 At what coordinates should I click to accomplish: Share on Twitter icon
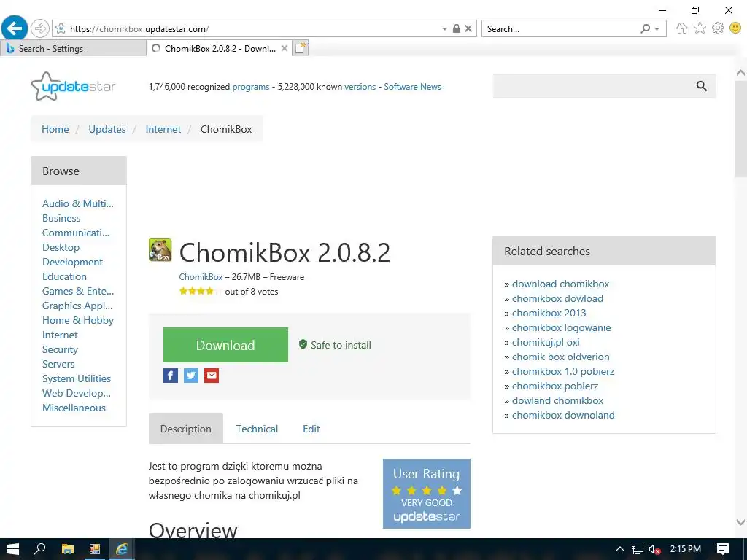coord(191,376)
